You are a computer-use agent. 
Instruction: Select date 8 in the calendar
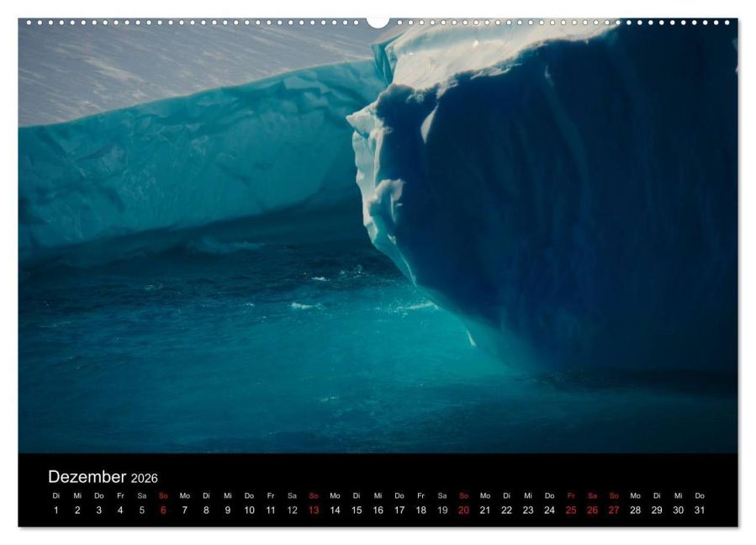point(206,510)
